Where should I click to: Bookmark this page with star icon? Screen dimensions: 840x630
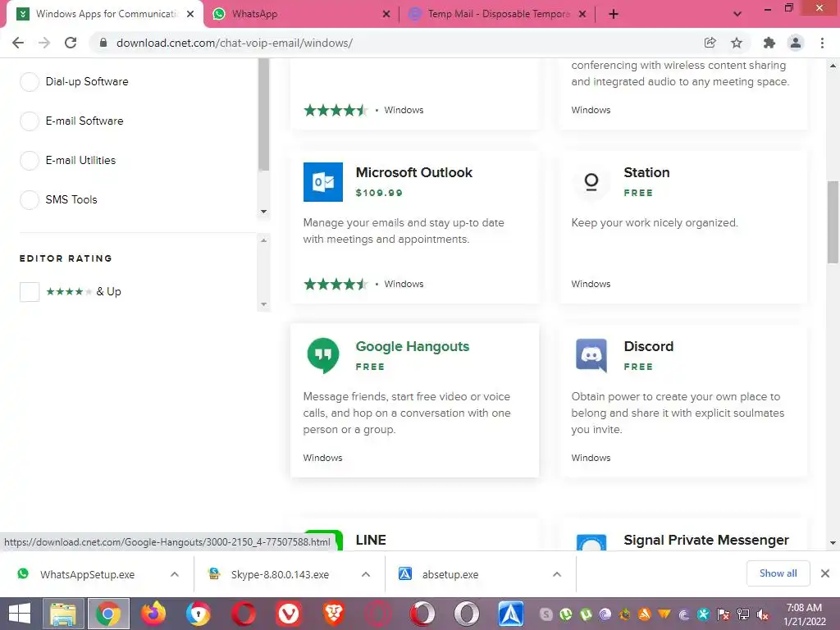737,43
